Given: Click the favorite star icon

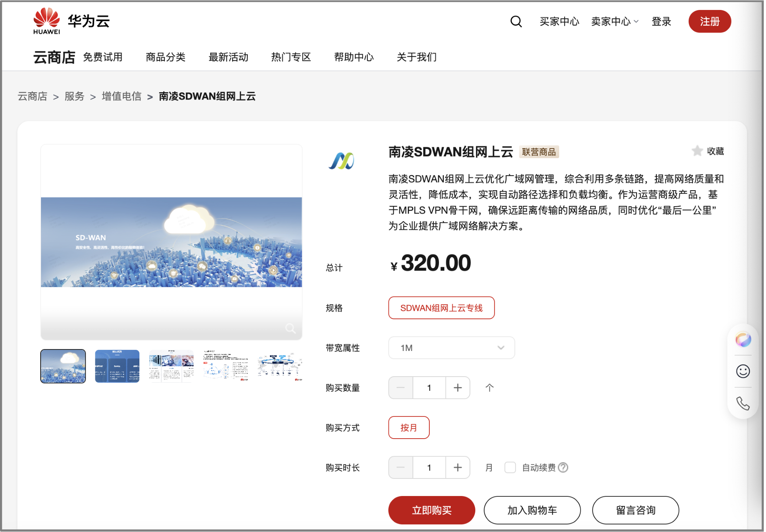Looking at the screenshot, I should click(x=697, y=151).
